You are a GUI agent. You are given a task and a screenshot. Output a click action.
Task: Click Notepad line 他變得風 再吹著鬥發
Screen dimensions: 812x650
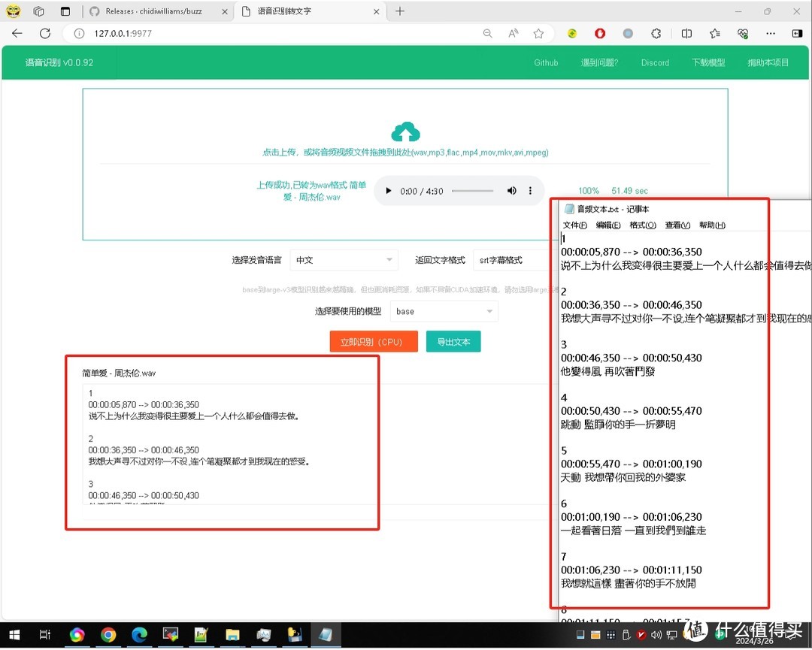point(608,371)
